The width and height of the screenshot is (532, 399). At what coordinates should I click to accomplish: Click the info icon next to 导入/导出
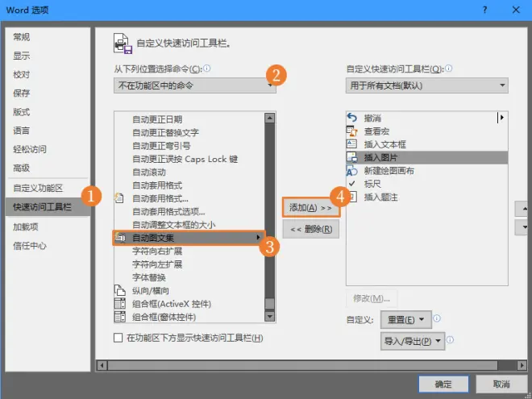pyautogui.click(x=451, y=339)
